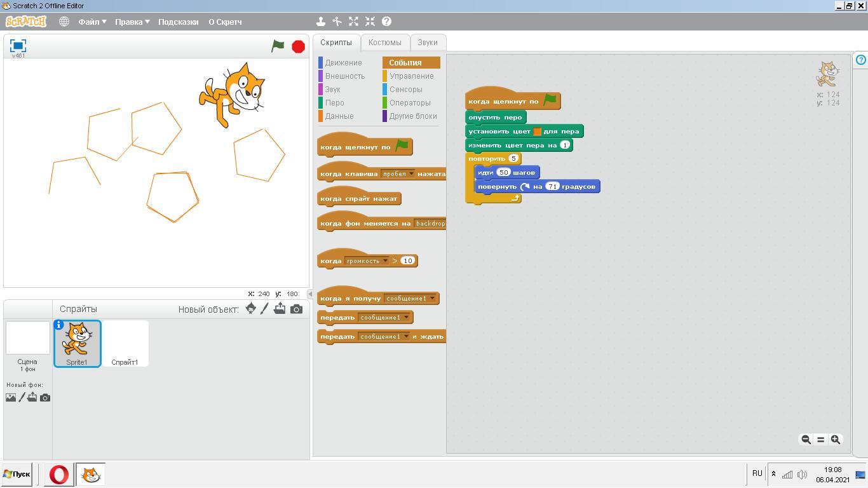Image resolution: width=868 pixels, height=488 pixels.
Task: Click the grow sprite tool icon
Action: tap(354, 22)
